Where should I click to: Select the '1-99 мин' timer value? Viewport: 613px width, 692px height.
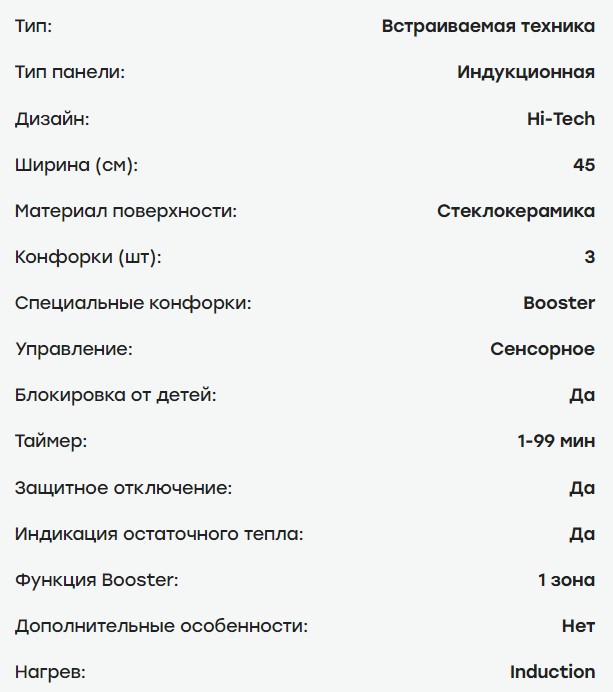point(556,441)
